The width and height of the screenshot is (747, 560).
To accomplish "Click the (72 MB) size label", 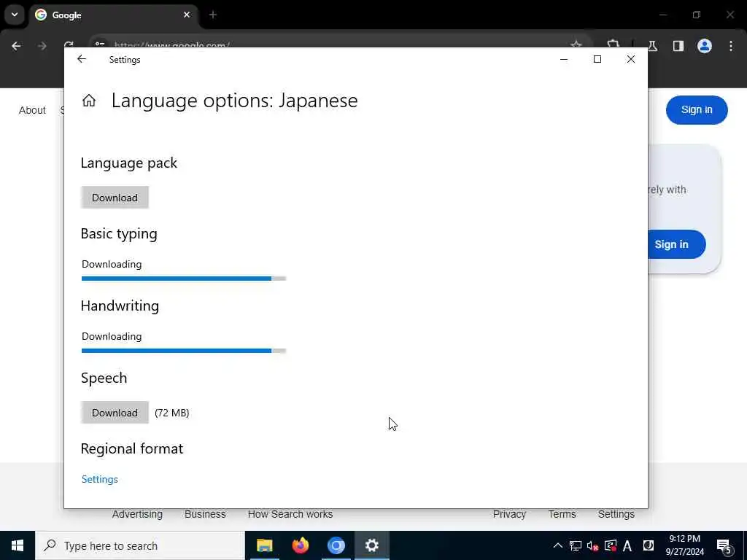I will pos(172,413).
